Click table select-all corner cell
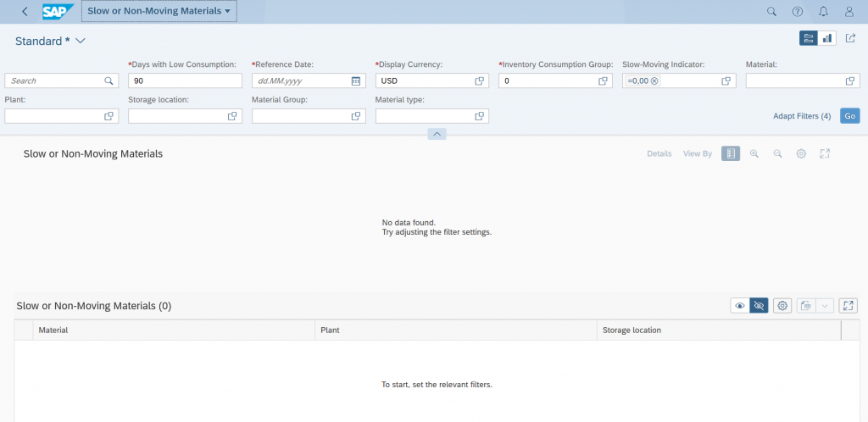The height and width of the screenshot is (422, 868). tap(24, 330)
